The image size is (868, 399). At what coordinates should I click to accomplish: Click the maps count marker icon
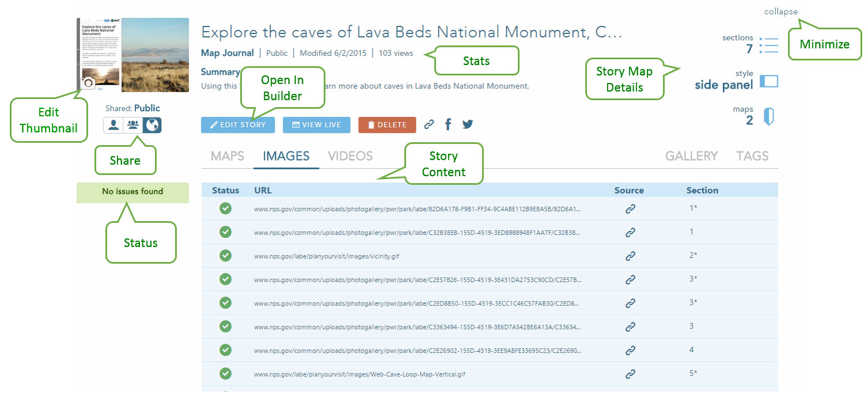[768, 117]
